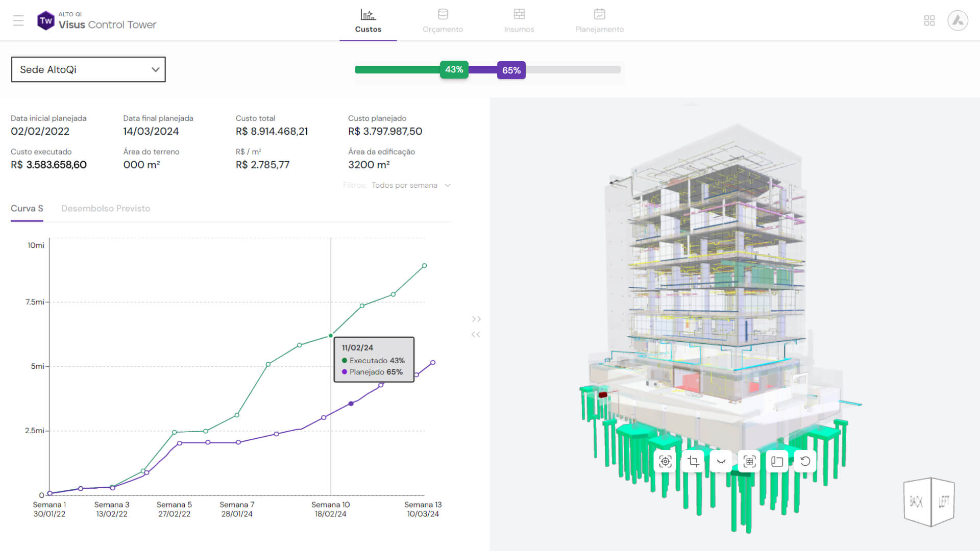Click the Insumos navigation item

coord(519,20)
